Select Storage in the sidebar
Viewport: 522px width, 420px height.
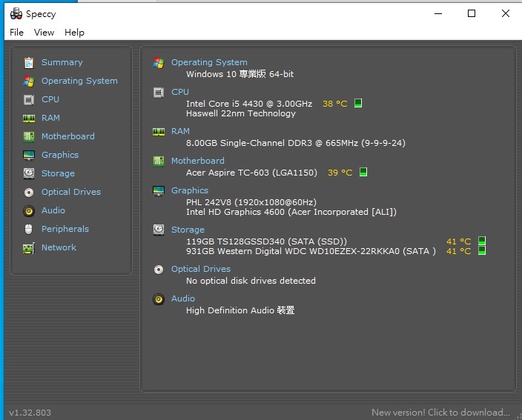58,173
